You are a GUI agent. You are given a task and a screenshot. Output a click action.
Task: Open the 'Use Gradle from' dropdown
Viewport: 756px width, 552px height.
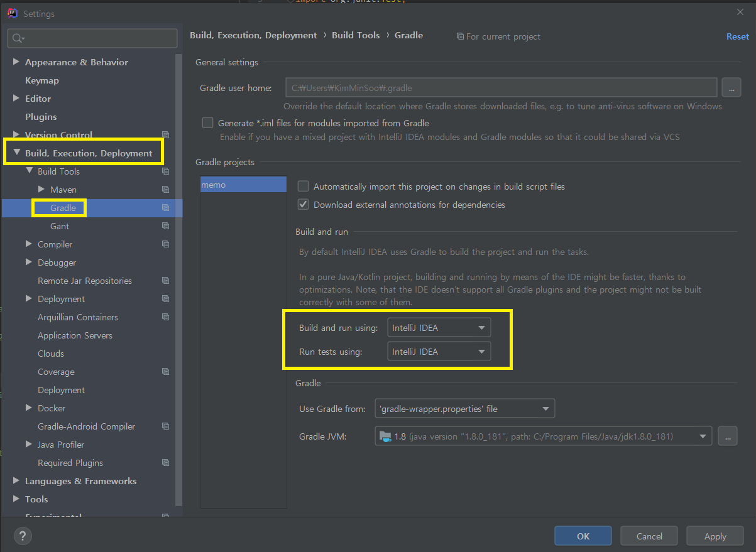(464, 409)
